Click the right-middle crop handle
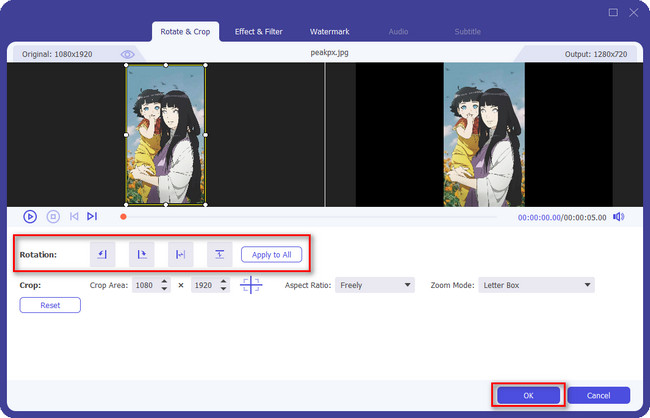Screen dimensions: 650x418 206,135
